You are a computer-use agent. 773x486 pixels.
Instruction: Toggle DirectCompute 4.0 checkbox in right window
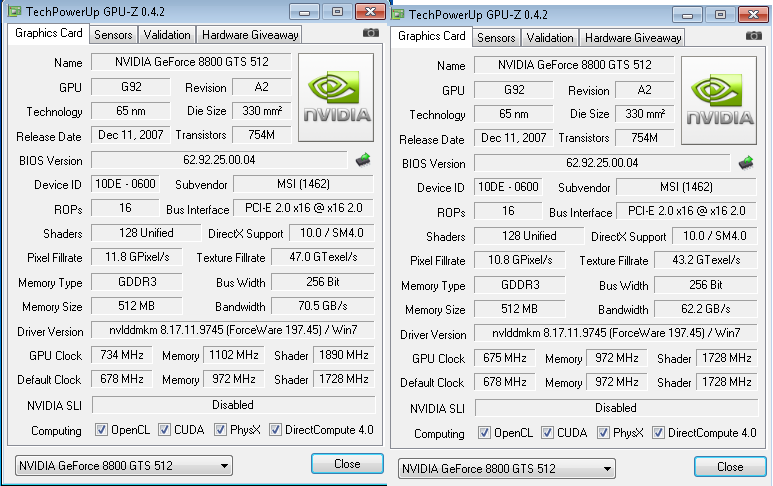pos(658,433)
